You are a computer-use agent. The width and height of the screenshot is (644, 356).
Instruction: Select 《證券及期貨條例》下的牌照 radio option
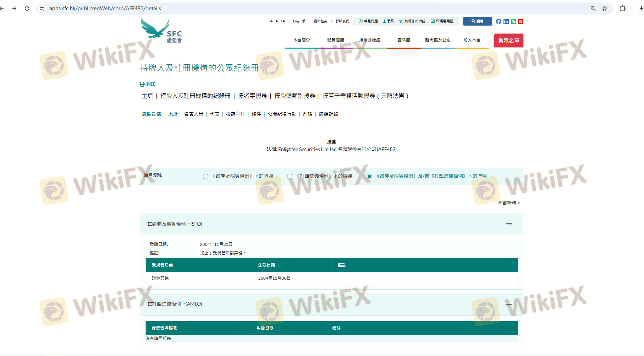click(x=205, y=176)
